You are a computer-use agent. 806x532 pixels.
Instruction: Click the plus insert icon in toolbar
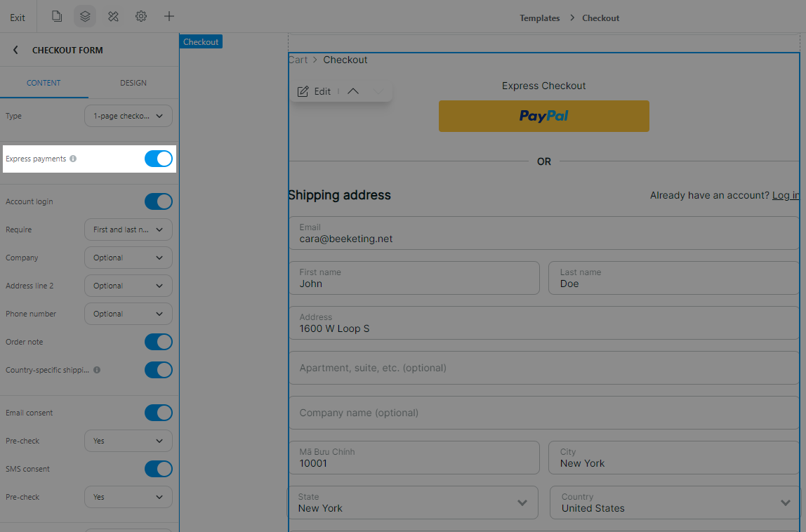click(x=169, y=16)
